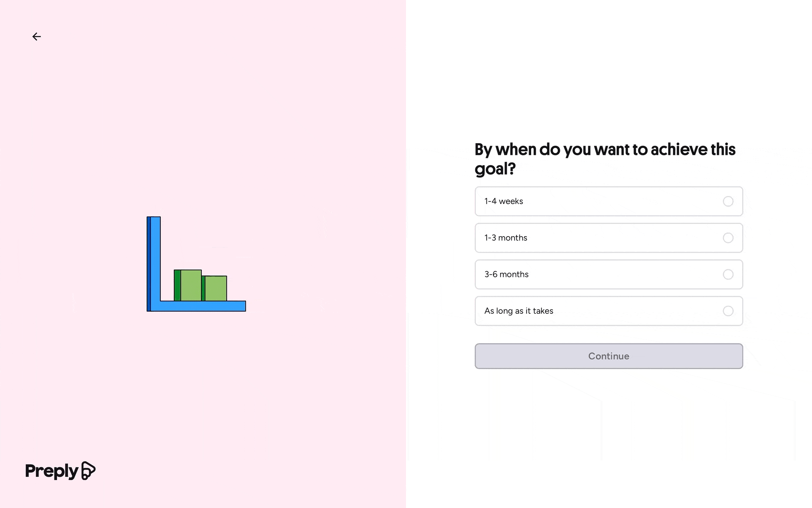Click the goal timeline question heading
The image size is (812, 508).
605,159
